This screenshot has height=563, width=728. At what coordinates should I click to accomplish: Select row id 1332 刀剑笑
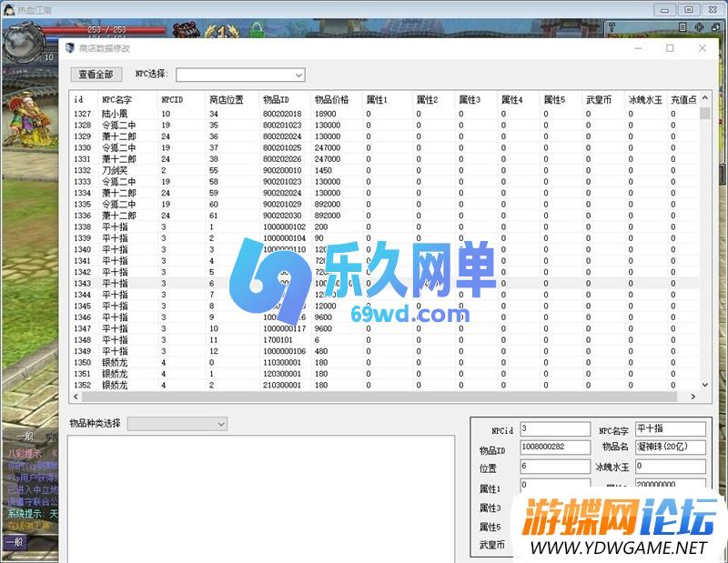tap(385, 170)
